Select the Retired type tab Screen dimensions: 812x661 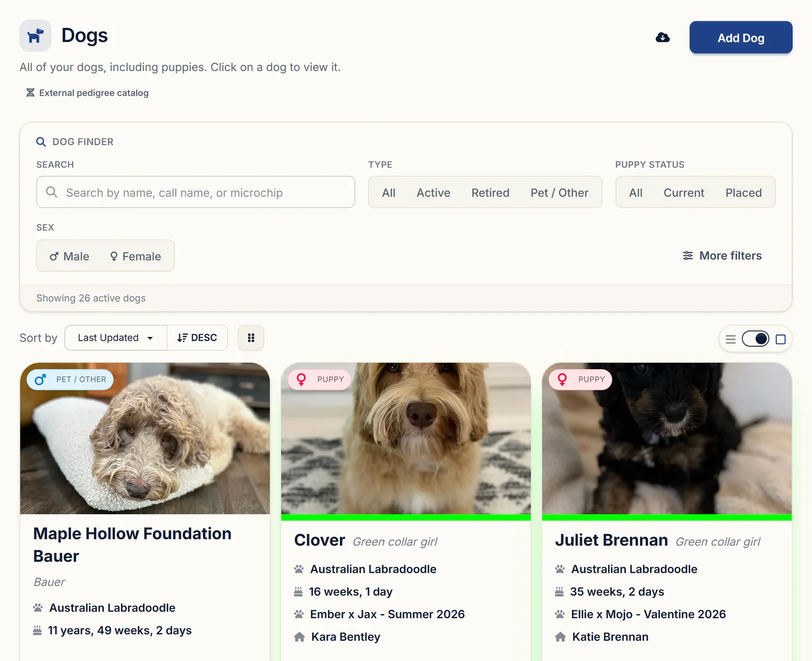pyautogui.click(x=490, y=193)
